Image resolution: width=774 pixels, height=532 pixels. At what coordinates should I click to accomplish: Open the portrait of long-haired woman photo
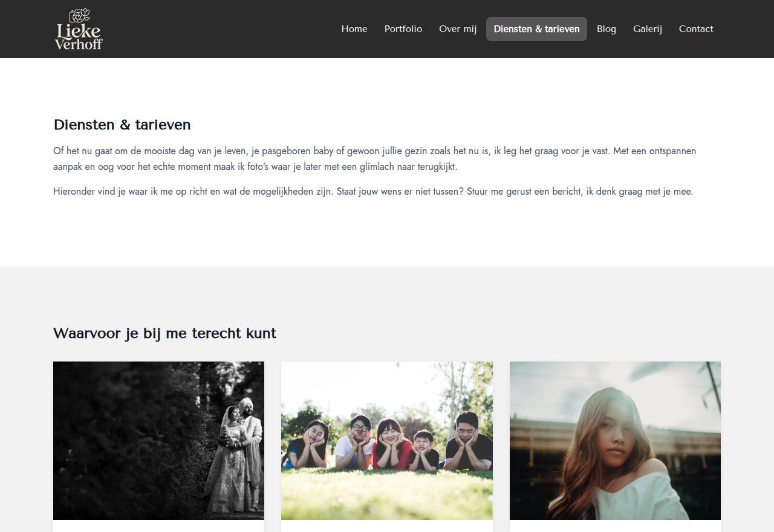(615, 441)
